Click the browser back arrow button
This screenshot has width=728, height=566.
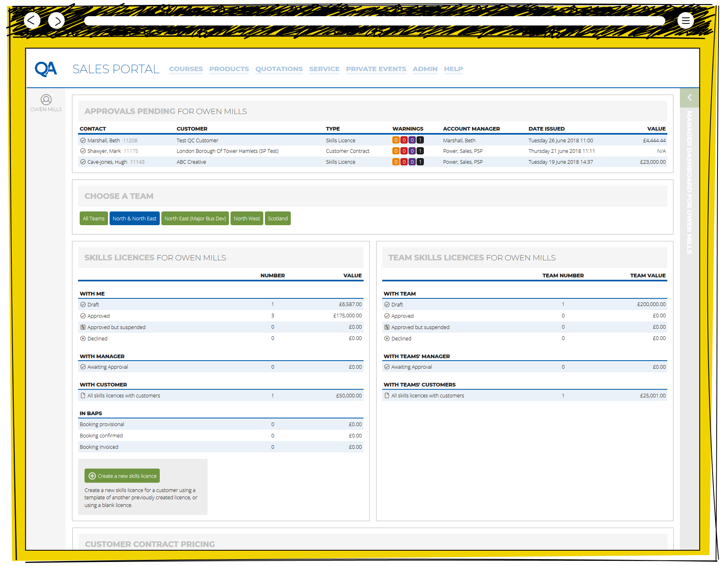click(x=32, y=20)
